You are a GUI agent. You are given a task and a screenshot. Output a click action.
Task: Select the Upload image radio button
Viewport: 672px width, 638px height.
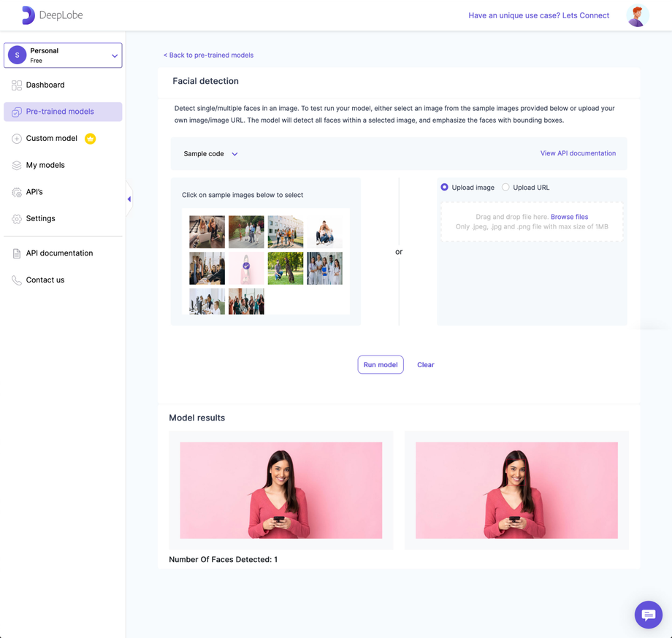click(444, 187)
